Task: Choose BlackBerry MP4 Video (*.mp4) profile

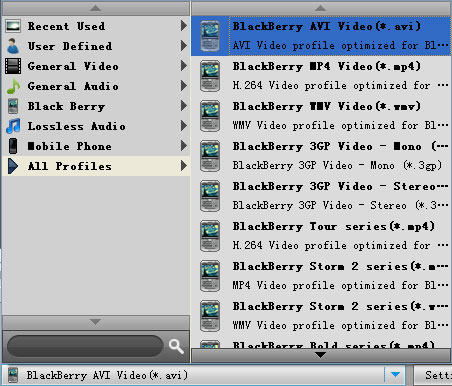Action: tap(321, 76)
